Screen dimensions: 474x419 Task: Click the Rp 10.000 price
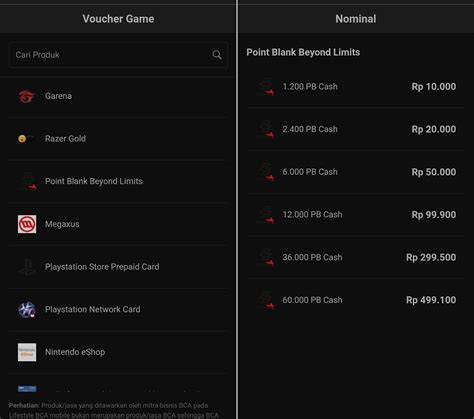point(434,87)
